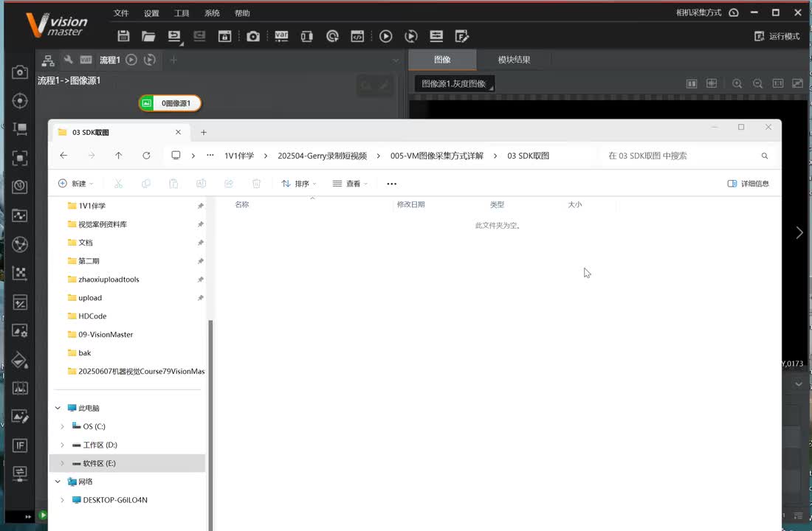
Task: Select the calculation tool in left sidebar
Action: coord(20,302)
